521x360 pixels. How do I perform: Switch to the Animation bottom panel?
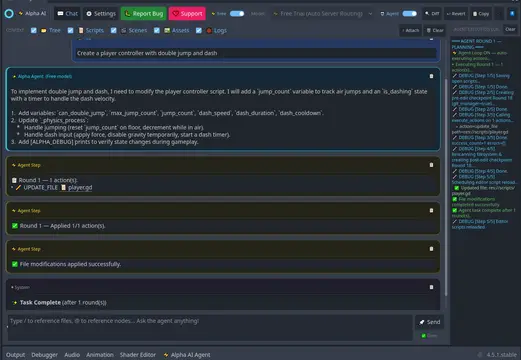coord(100,355)
